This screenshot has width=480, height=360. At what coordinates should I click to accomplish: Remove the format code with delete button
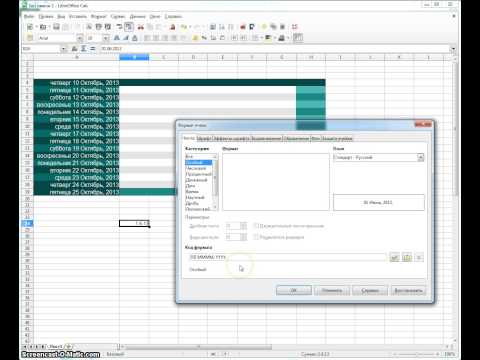[x=419, y=257]
